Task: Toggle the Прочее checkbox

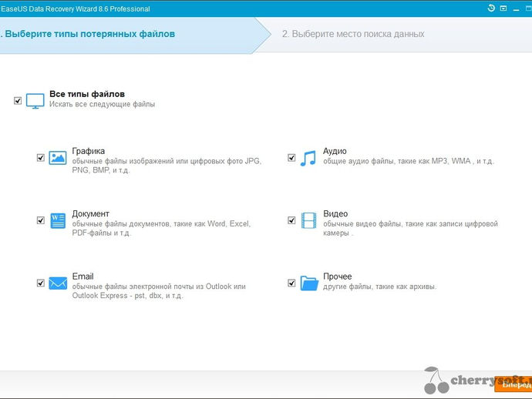Action: (291, 283)
